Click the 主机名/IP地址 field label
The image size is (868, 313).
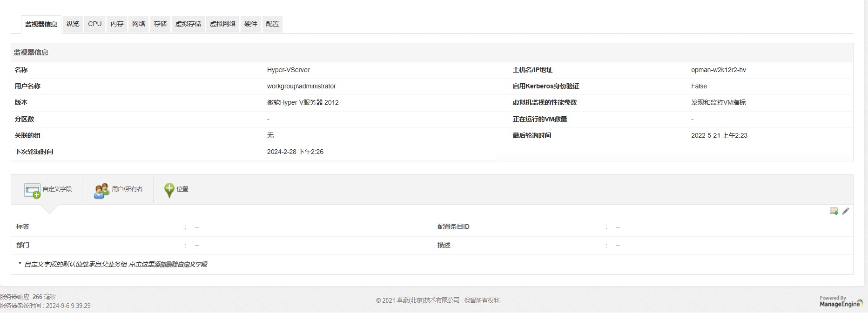(532, 70)
